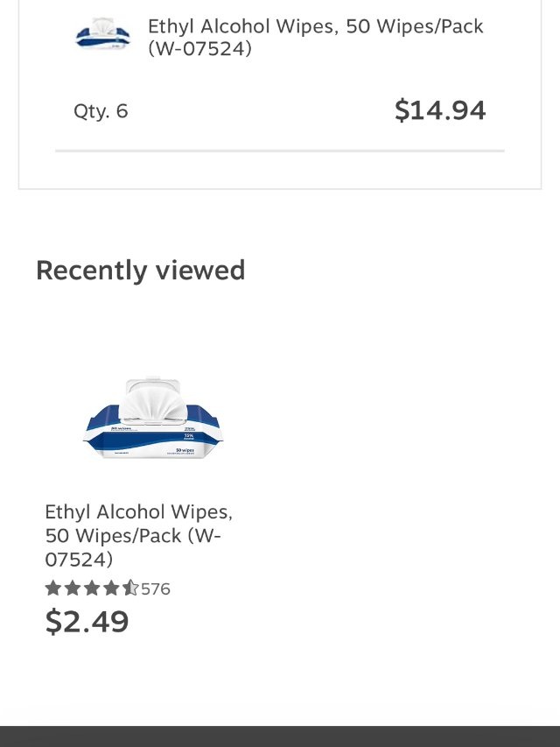Open the small wipes thumbnail in order summary
This screenshot has width=560, height=747.
point(103,34)
